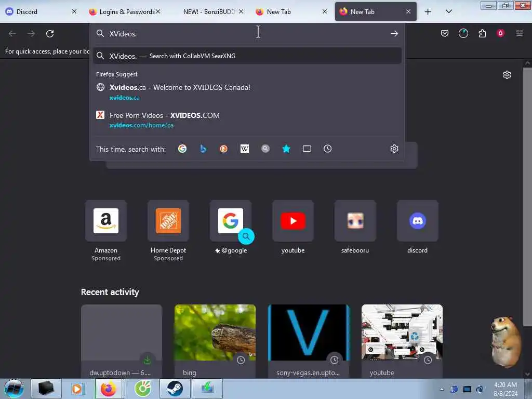Click the Bonzi hamster character
Image resolution: width=532 pixels, height=399 pixels.
click(x=506, y=342)
